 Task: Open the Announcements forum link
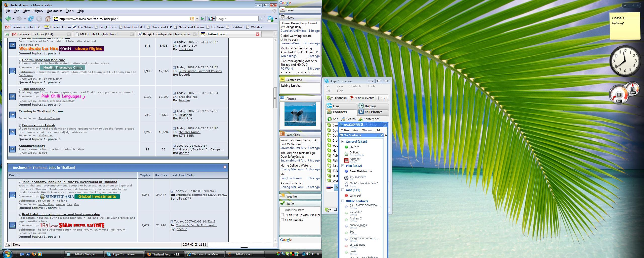(32, 146)
